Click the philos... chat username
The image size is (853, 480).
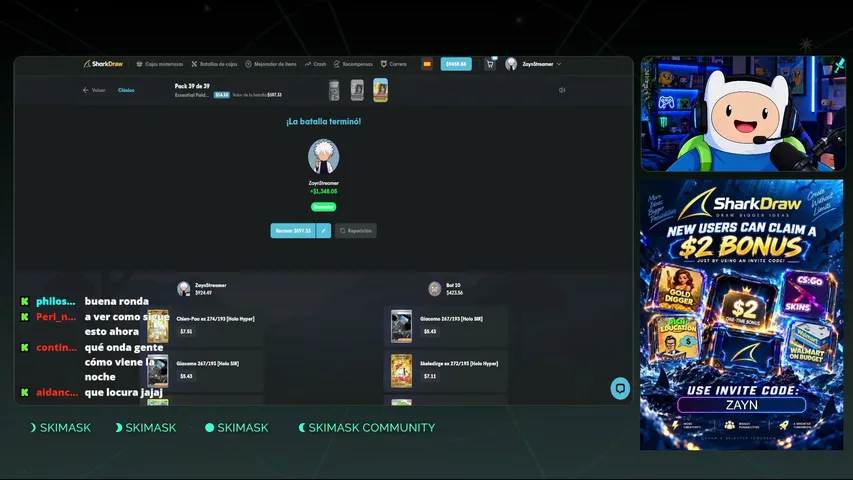[x=55, y=301]
